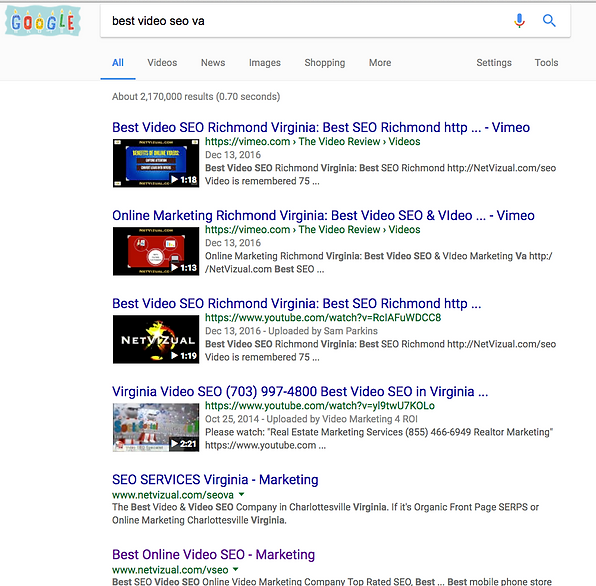Select the All results tab
The width and height of the screenshot is (596, 586).
pyautogui.click(x=118, y=63)
